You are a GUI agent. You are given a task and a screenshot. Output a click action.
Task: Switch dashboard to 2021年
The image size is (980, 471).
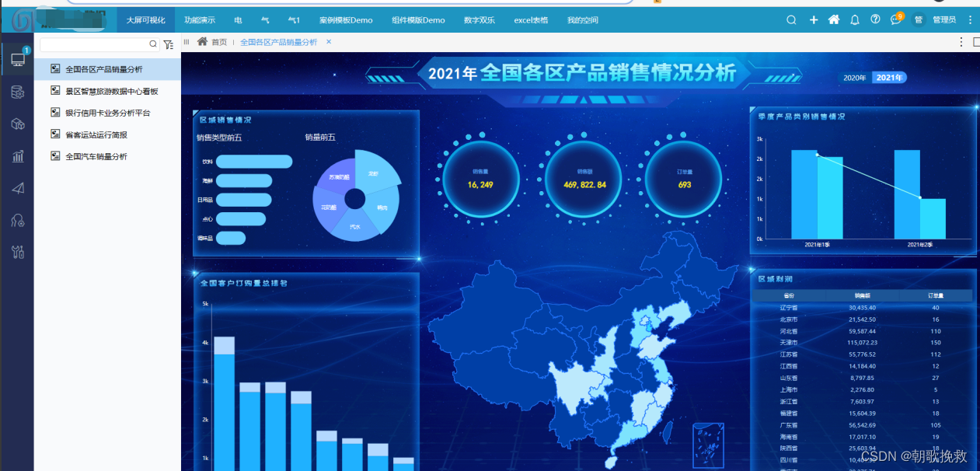pos(889,78)
